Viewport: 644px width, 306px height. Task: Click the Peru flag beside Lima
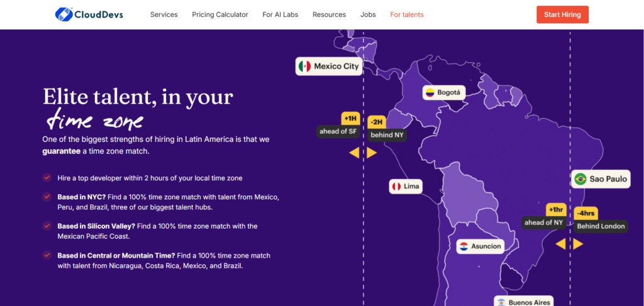click(x=396, y=187)
